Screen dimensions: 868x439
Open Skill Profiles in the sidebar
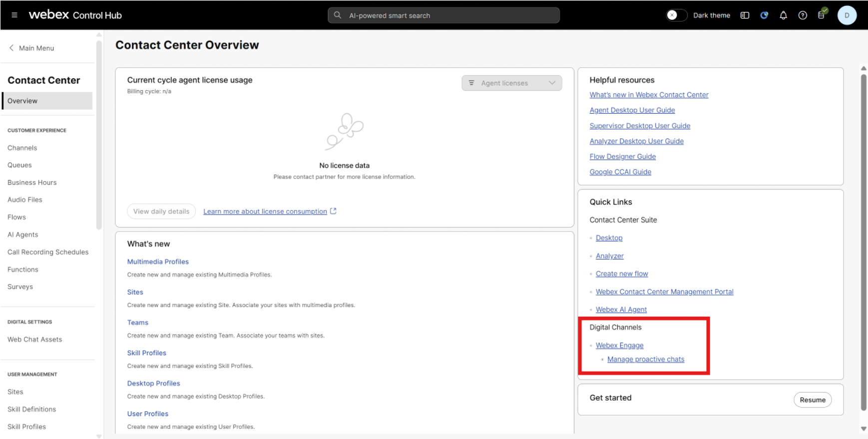(x=26, y=427)
